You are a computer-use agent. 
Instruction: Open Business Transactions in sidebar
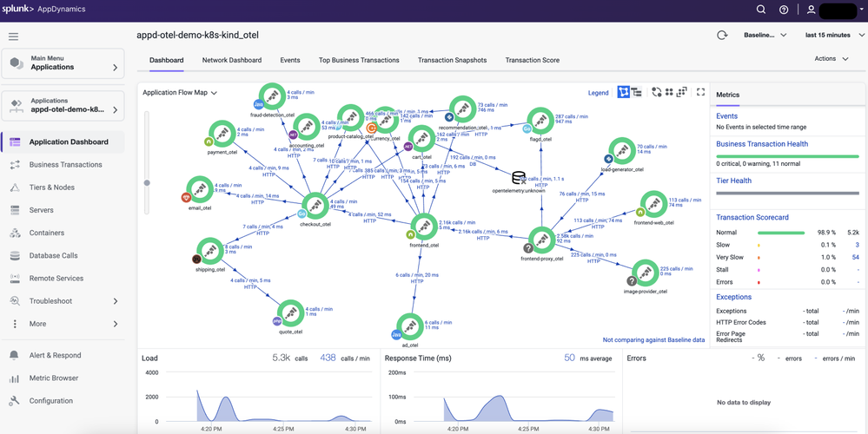tap(63, 164)
